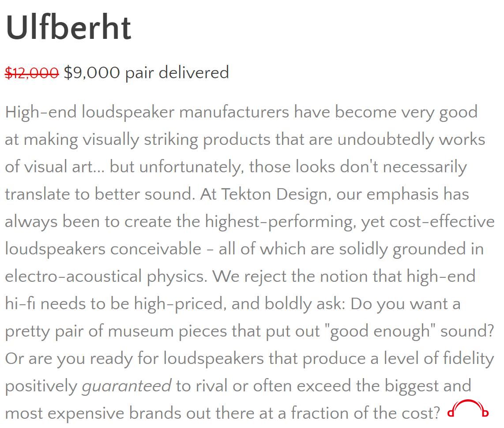Click the phrase "High-end loudspeaker manufacturers"
The width and height of the screenshot is (504, 428).
[x=147, y=113]
